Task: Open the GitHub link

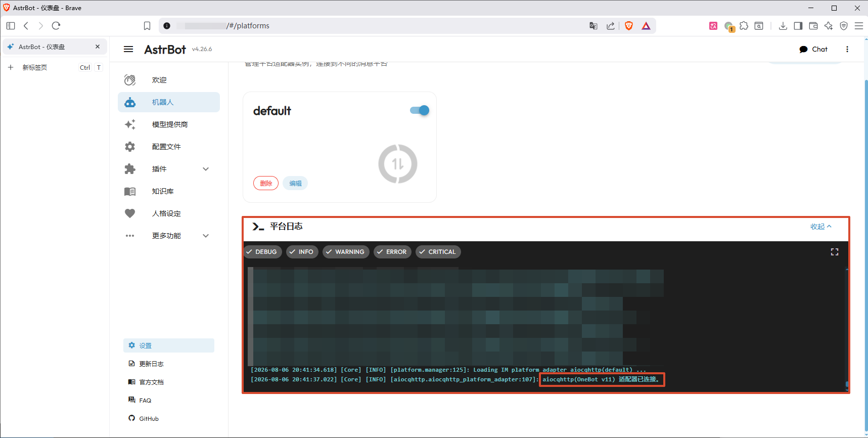Action: click(x=169, y=418)
